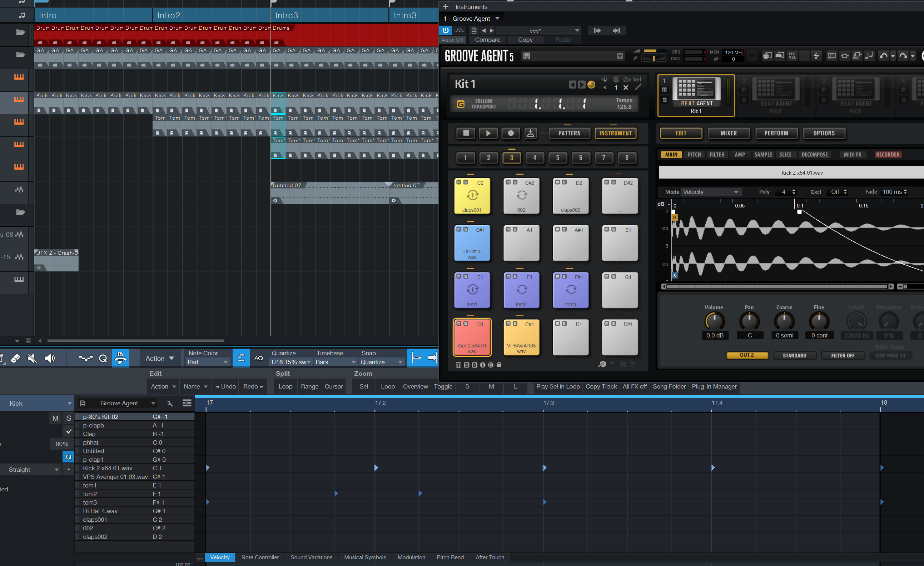Click the Add Instrument plus icon

pos(446,7)
